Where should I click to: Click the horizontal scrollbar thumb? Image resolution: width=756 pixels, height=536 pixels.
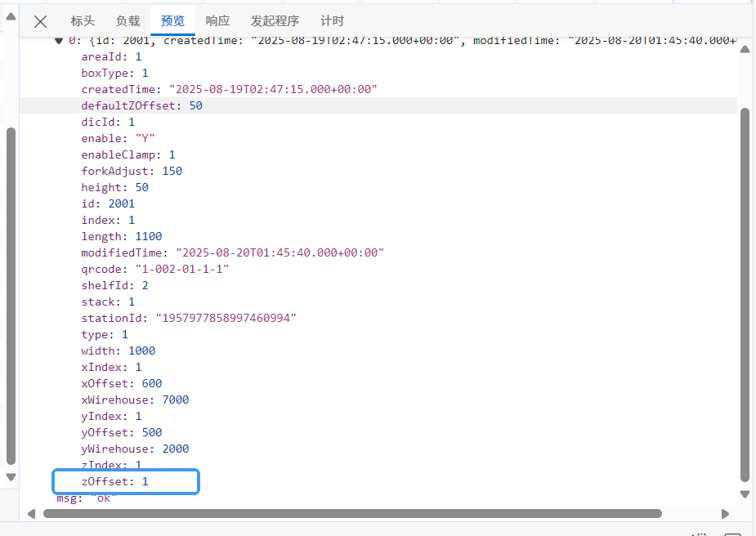pyautogui.click(x=351, y=514)
